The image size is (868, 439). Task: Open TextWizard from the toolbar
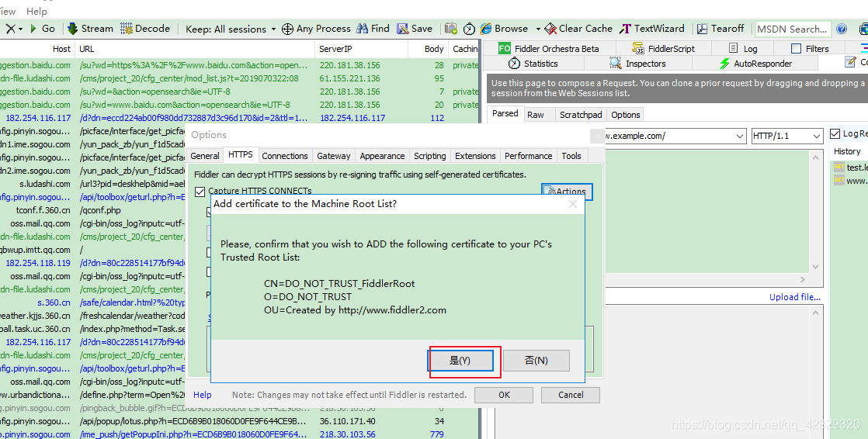[x=652, y=29]
